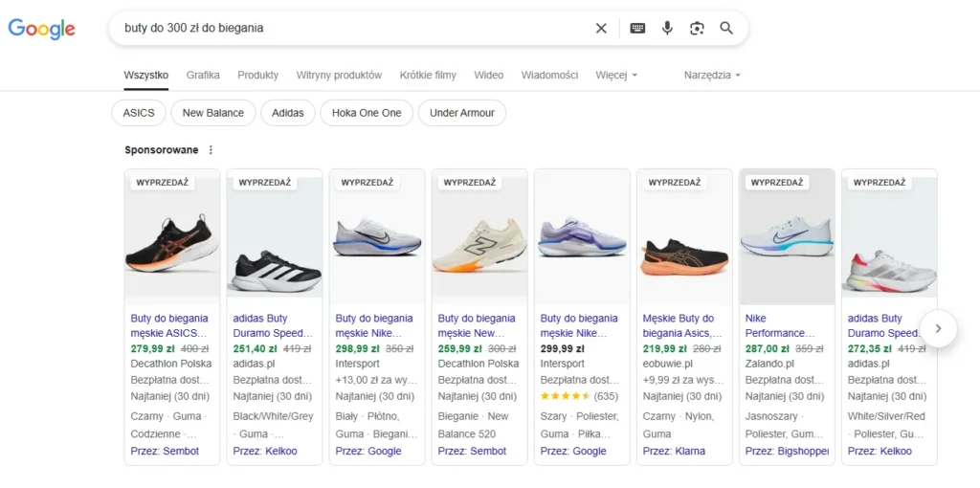Click the Google logo
This screenshot has width=980, height=488.
point(42,29)
